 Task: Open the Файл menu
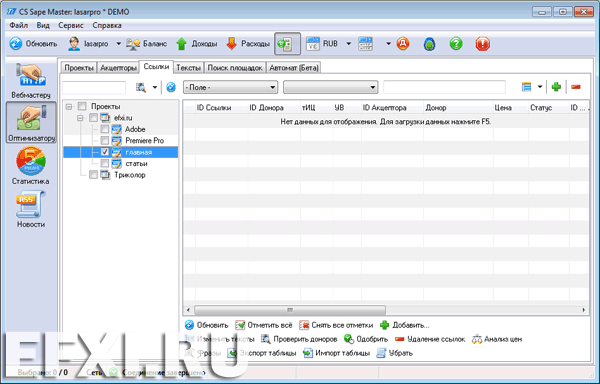pyautogui.click(x=18, y=25)
